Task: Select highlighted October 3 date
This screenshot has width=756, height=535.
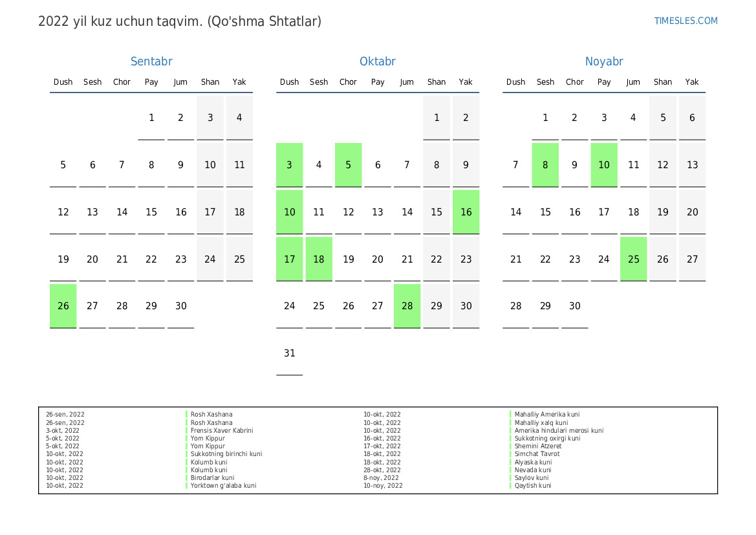Action: tap(290, 165)
